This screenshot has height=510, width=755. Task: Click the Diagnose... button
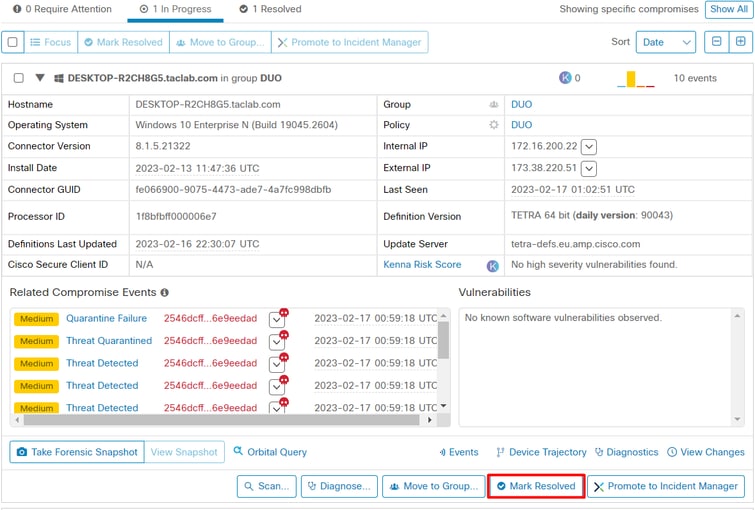pos(339,486)
